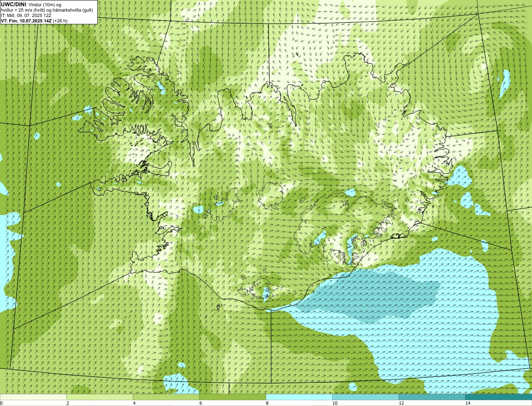
Task: Click the '10' label on the wind scale
Action: [x=335, y=403]
